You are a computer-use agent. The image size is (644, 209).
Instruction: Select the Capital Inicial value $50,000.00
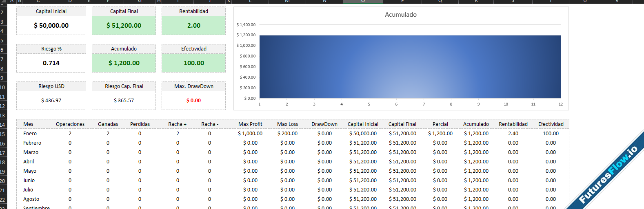[51, 26]
